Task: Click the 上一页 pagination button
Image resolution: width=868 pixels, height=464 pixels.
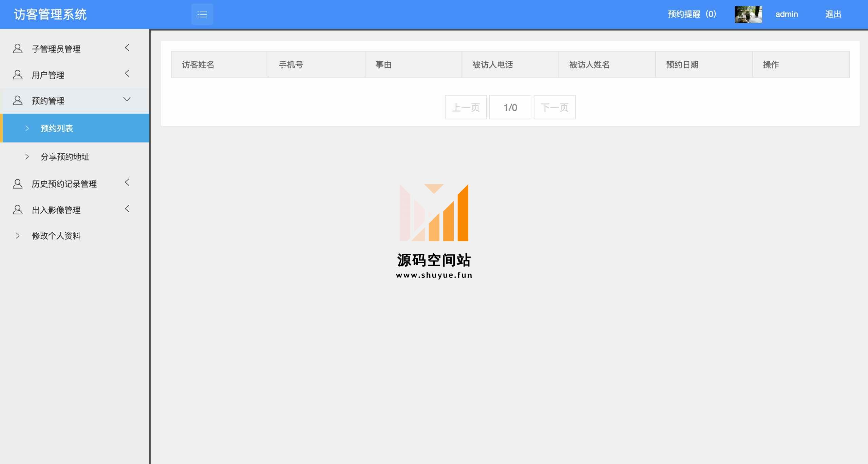Action: (466, 107)
